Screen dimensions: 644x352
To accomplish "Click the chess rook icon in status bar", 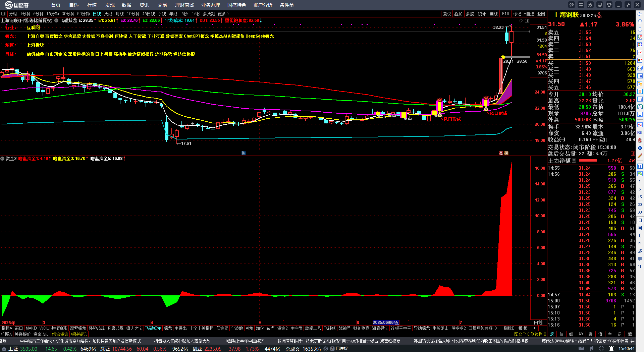I will click(x=611, y=349).
